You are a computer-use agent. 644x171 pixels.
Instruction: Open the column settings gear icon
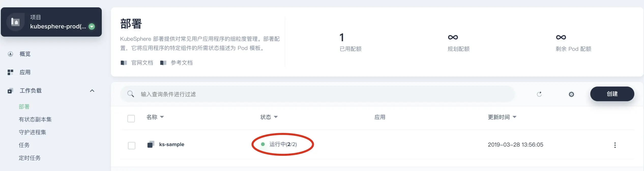point(571,94)
